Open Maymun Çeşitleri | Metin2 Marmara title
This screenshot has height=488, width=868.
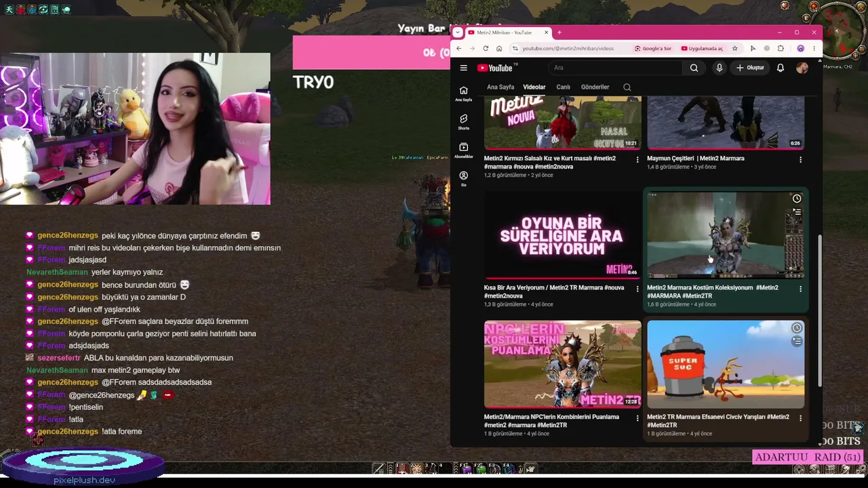coord(696,159)
